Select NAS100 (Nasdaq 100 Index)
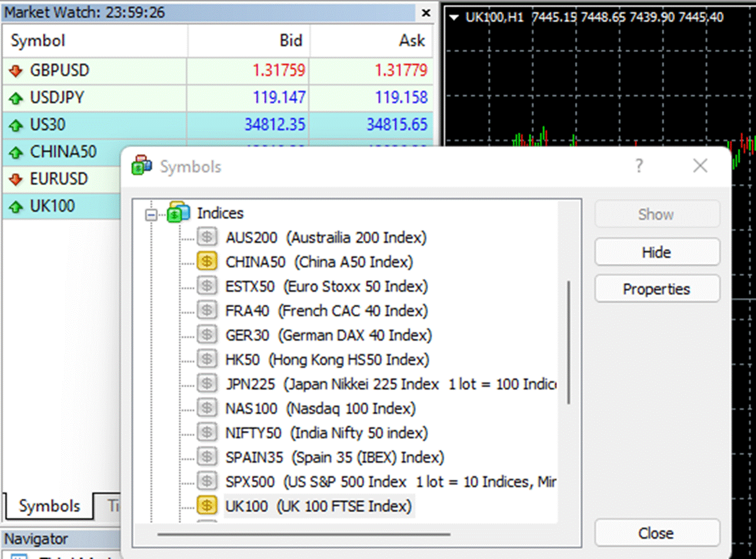756x559 pixels. (321, 409)
